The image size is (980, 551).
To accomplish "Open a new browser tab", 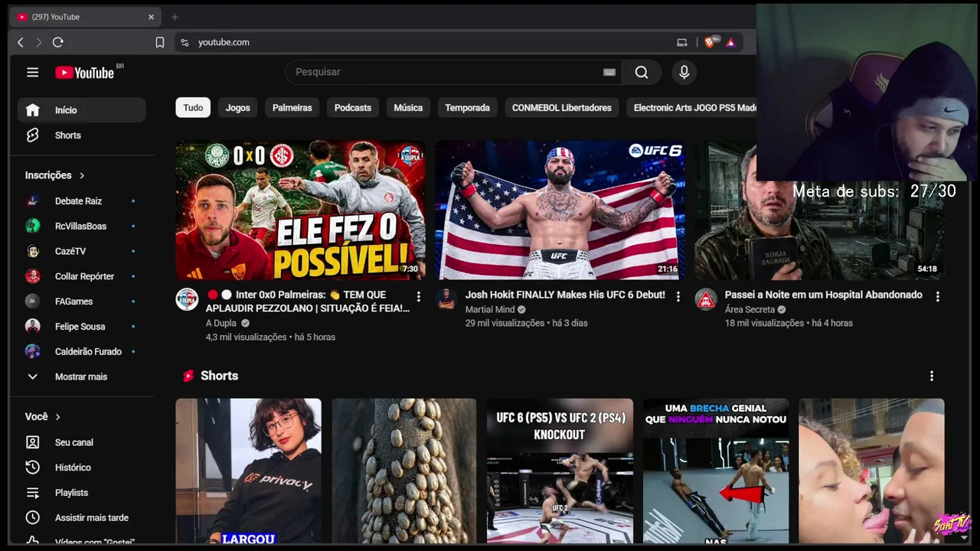I will [x=175, y=17].
